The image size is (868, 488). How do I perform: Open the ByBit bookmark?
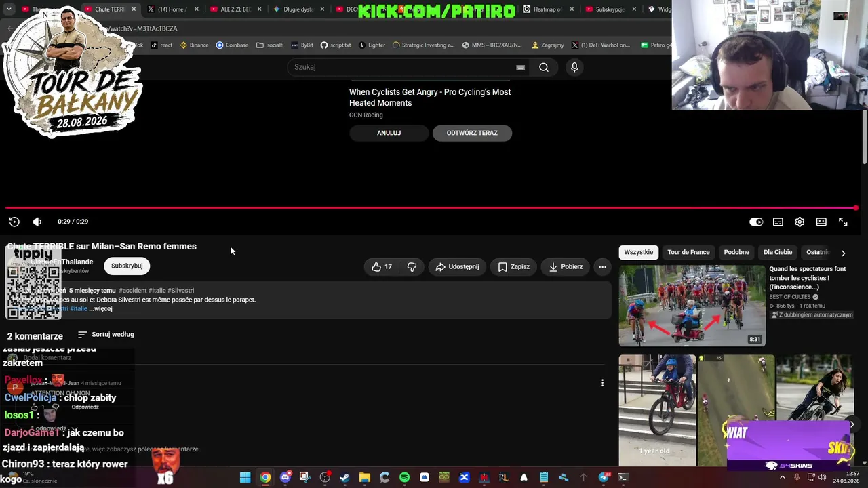click(x=302, y=45)
